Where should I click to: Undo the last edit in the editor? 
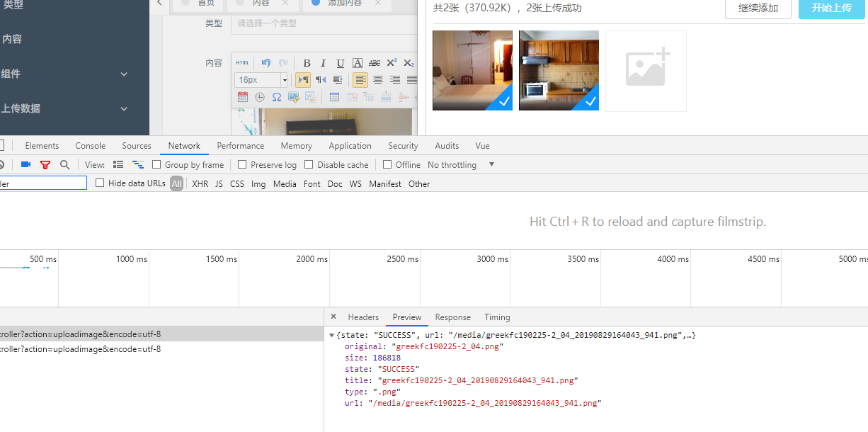coord(266,63)
